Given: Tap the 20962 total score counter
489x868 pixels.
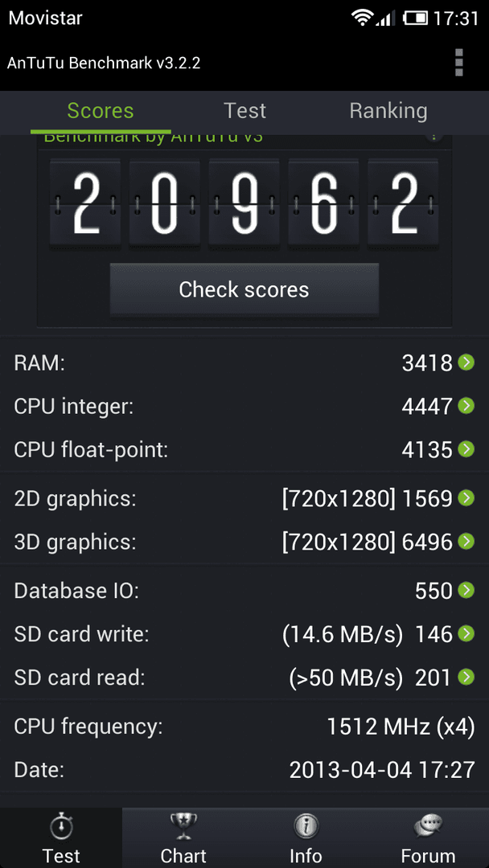Looking at the screenshot, I should [244, 202].
